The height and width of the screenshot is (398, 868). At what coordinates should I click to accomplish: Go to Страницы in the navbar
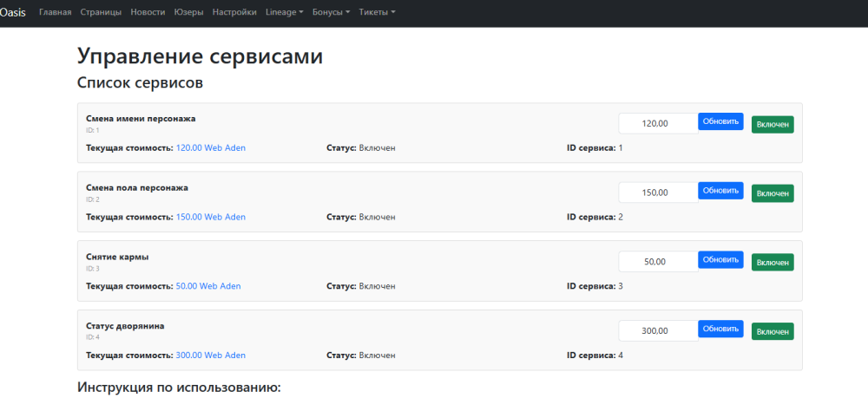click(101, 12)
